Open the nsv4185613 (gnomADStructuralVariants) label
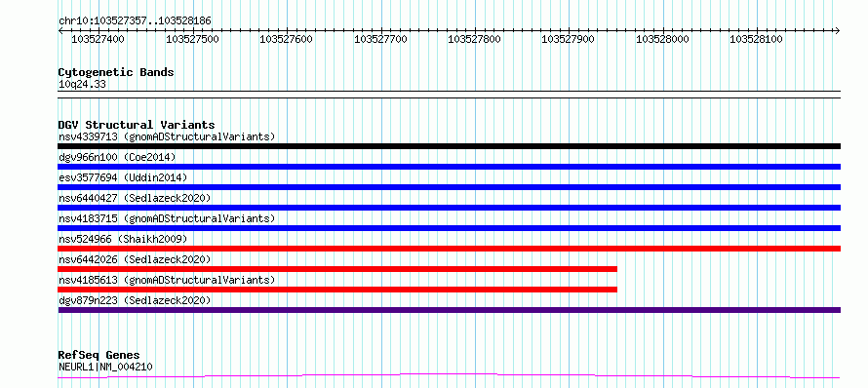Viewport: 868px width, 388px height. tap(167, 280)
